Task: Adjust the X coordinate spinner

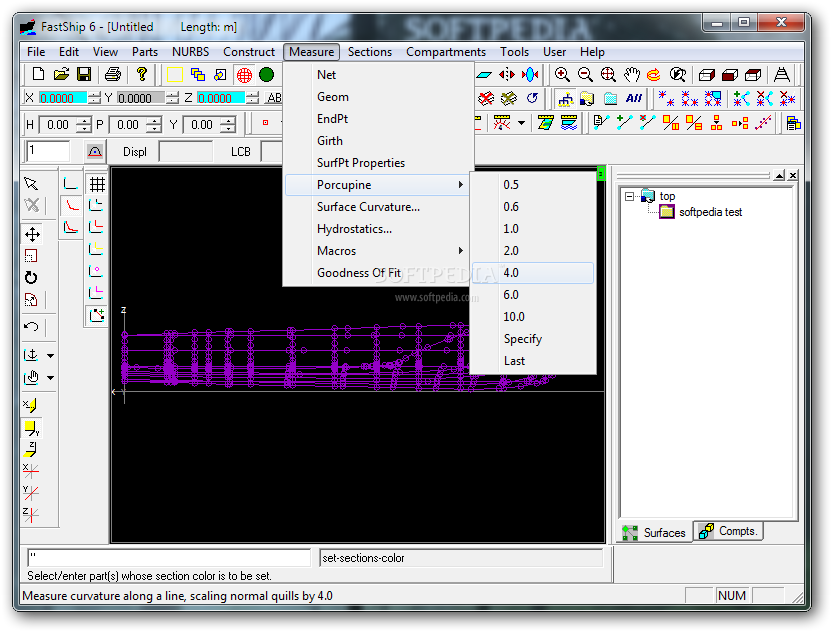Action: coord(94,98)
